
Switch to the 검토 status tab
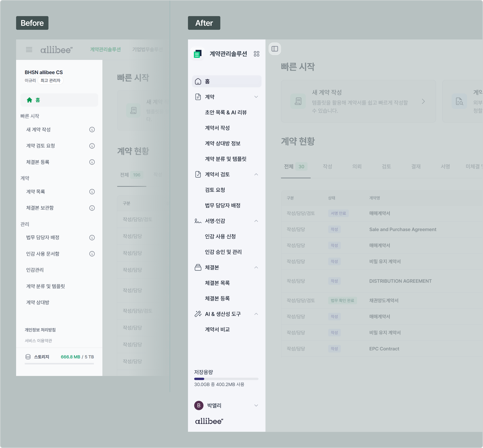click(386, 166)
